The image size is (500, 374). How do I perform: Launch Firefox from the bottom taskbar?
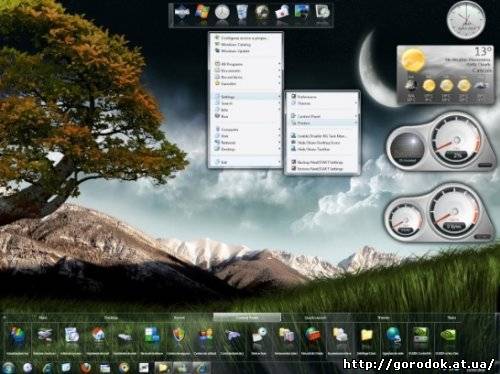[86, 368]
